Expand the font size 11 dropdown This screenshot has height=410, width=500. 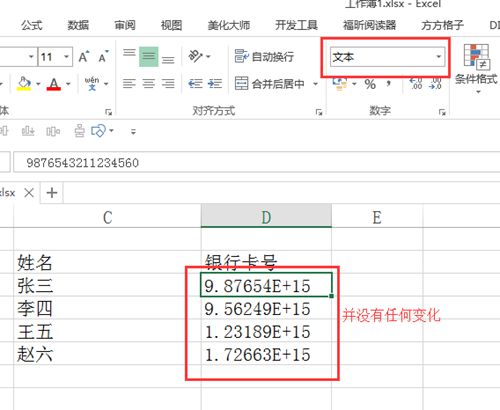pyautogui.click(x=66, y=56)
